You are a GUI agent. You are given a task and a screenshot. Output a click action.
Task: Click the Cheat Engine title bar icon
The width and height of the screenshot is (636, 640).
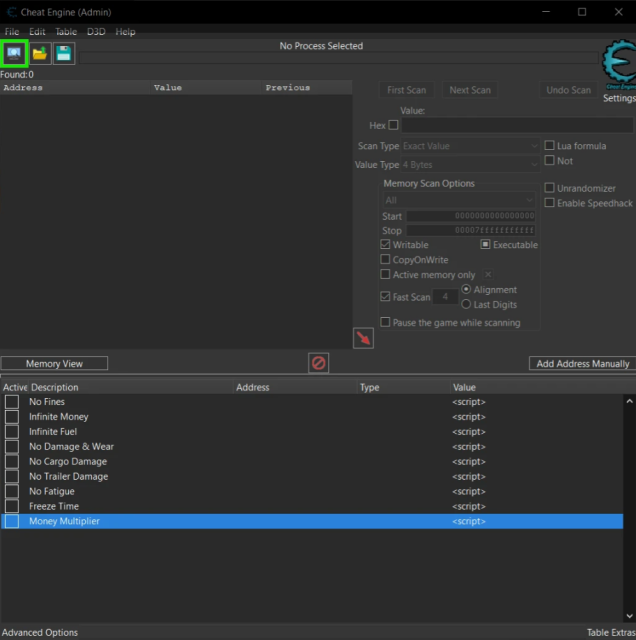12,12
